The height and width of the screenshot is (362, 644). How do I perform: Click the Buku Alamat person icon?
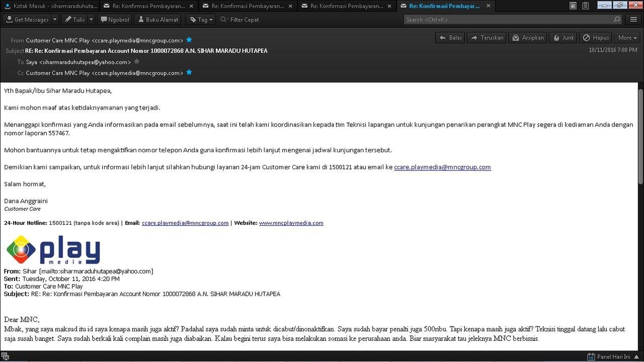click(141, 20)
